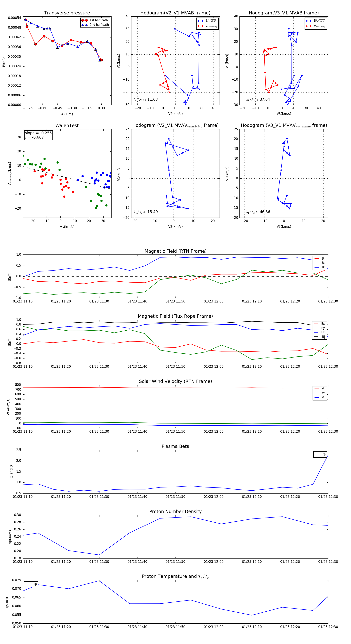This screenshot has height=644, width=351.
Task: Select '2nd half path' legend entry
Action: point(95,25)
